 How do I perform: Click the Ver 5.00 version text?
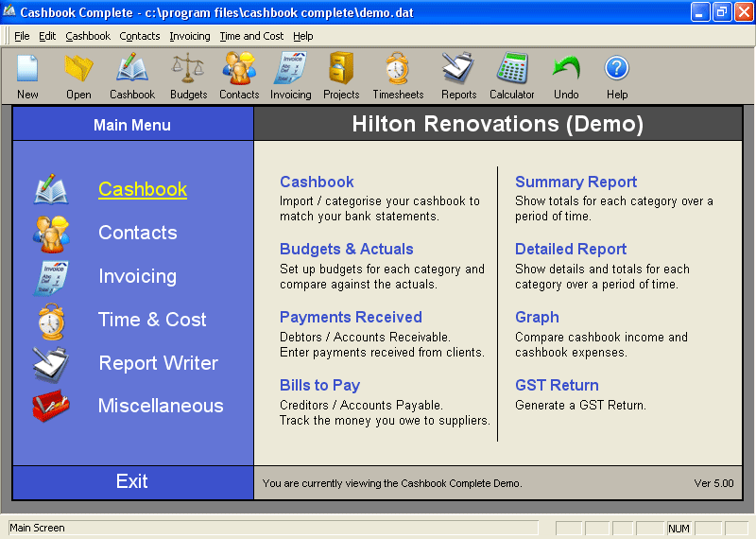713,483
